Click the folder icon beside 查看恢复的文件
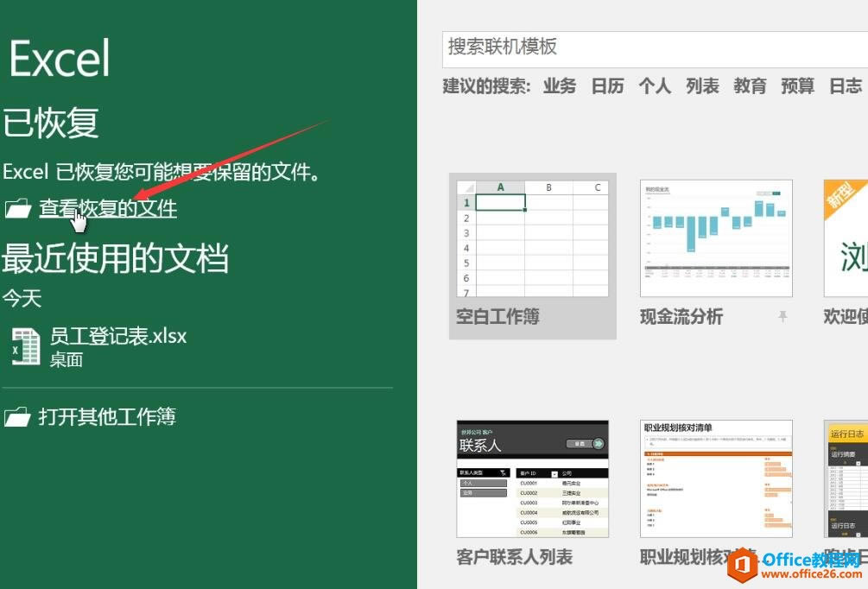 [x=20, y=208]
